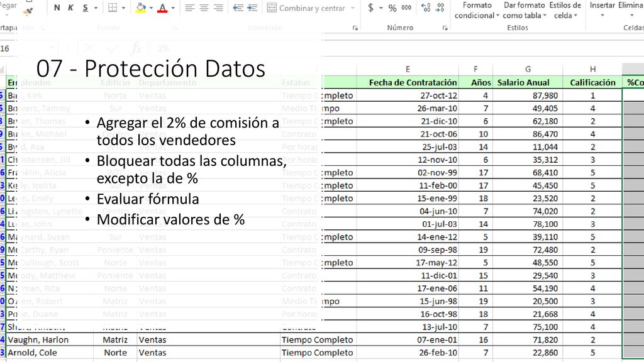Align text left
644x362 pixels.
tap(189, 8)
